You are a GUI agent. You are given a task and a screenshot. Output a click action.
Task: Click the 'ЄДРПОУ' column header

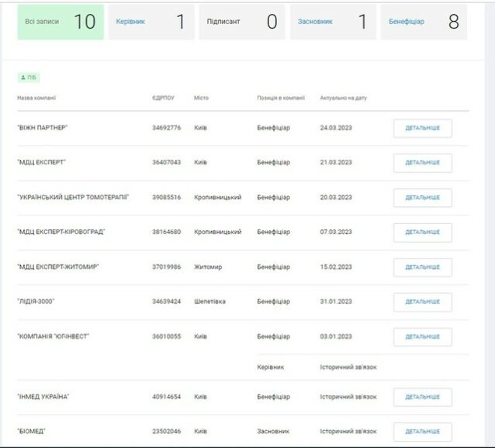point(163,98)
